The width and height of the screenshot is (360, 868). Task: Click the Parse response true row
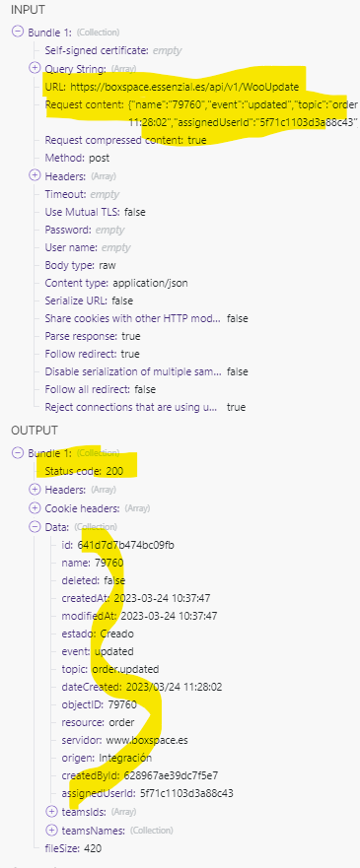(x=93, y=336)
